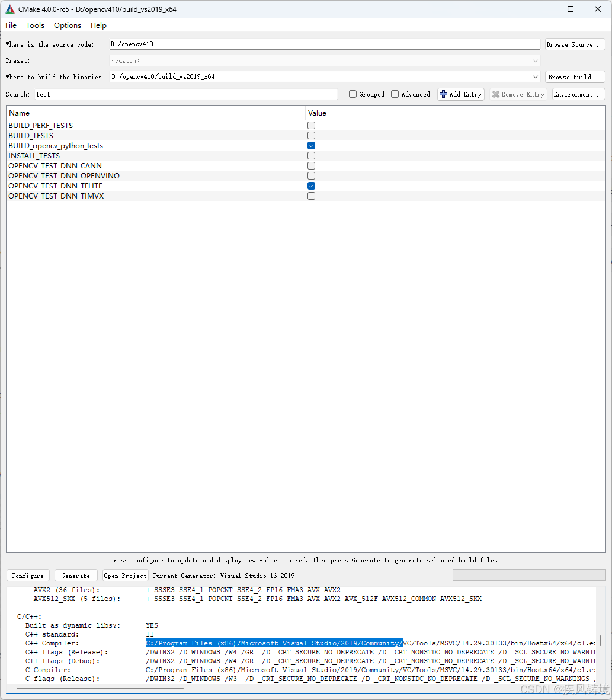
Task: Open the Tools menu
Action: tap(35, 25)
